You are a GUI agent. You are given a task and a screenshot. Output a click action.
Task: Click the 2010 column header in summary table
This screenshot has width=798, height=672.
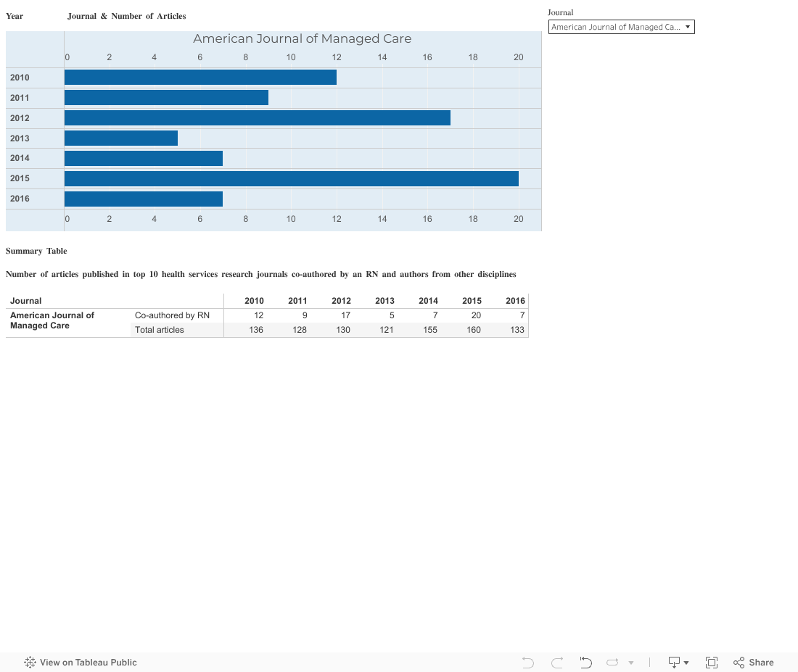click(254, 301)
